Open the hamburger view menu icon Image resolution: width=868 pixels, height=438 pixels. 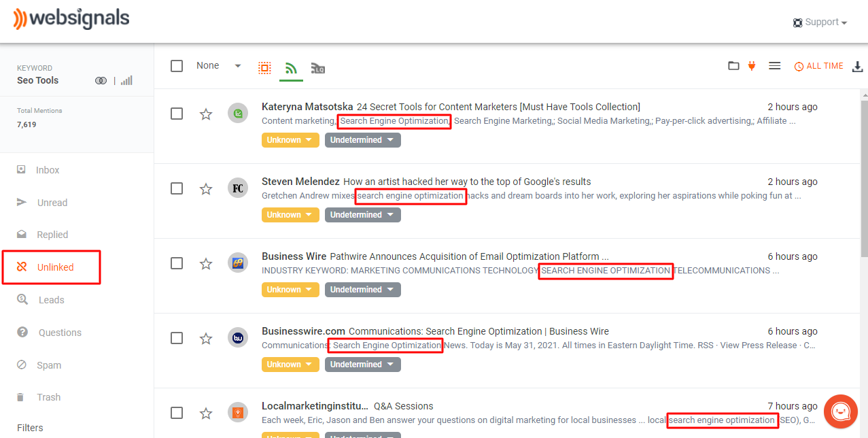point(774,66)
